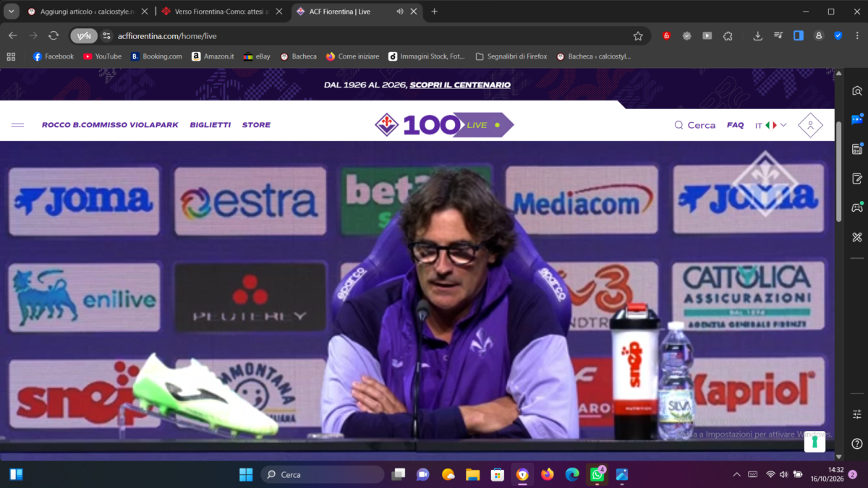868x488 pixels.
Task: Open Facebook bookmark
Action: 53,56
